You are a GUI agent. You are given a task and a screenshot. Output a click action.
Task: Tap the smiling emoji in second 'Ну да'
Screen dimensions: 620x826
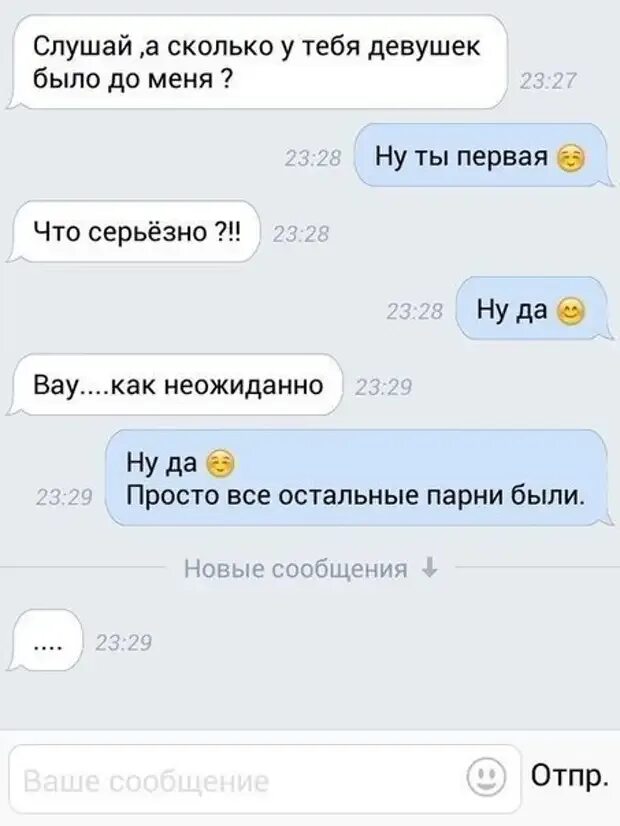pyautogui.click(x=570, y=311)
